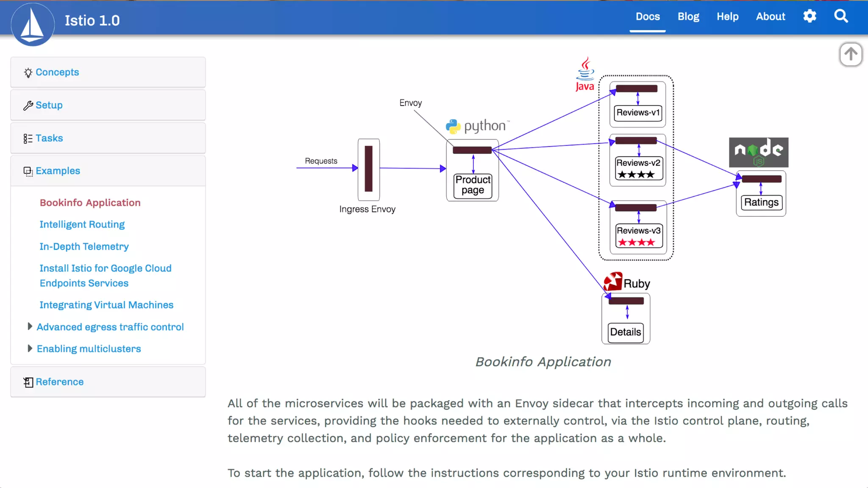868x488 pixels.
Task: Click the Concepts lightbulb icon
Action: (28, 72)
